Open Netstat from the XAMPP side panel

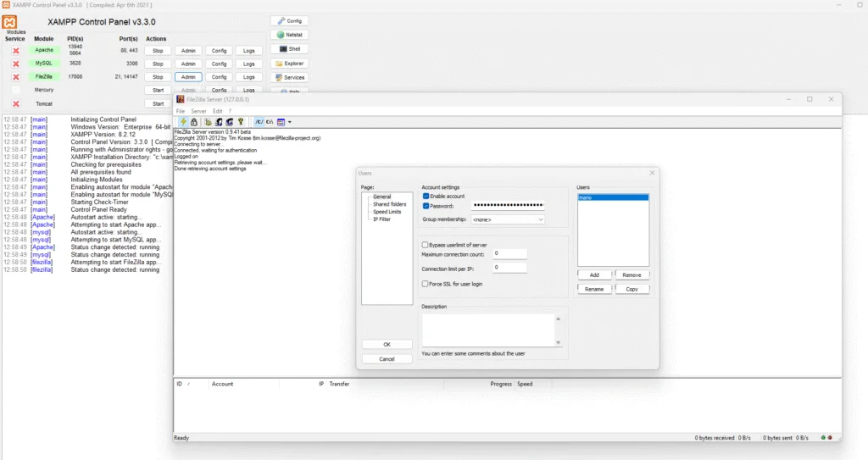coord(289,35)
